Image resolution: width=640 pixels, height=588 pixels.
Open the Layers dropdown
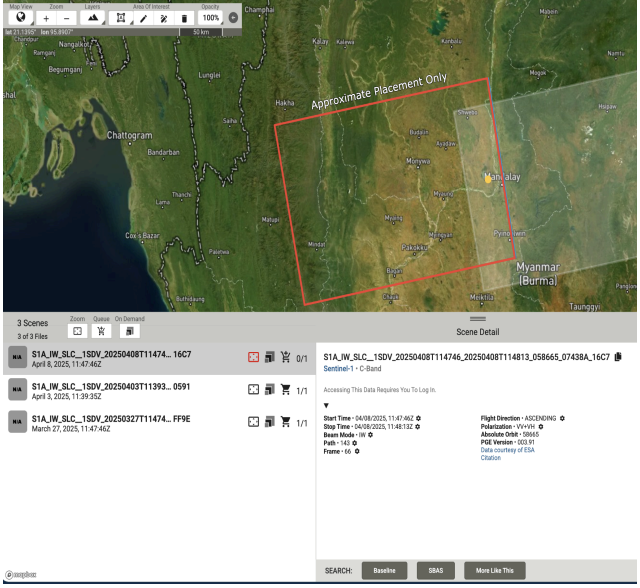(93, 18)
